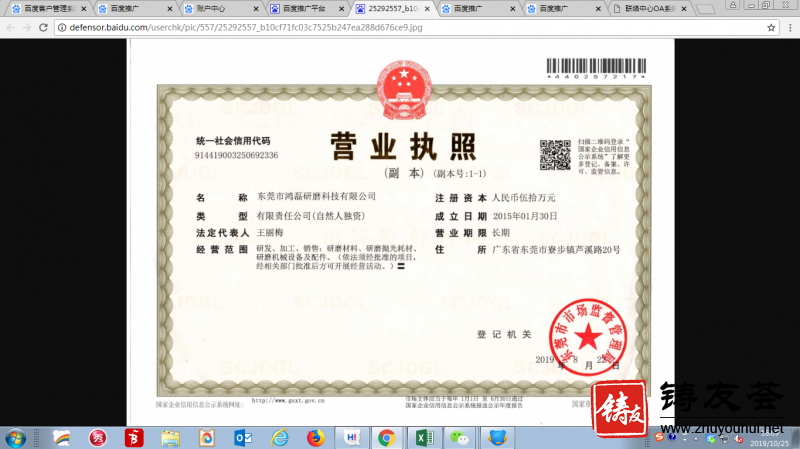The width and height of the screenshot is (800, 449).
Task: Open the orange-framed photo viewer app in taskbar
Action: pyautogui.click(x=207, y=438)
